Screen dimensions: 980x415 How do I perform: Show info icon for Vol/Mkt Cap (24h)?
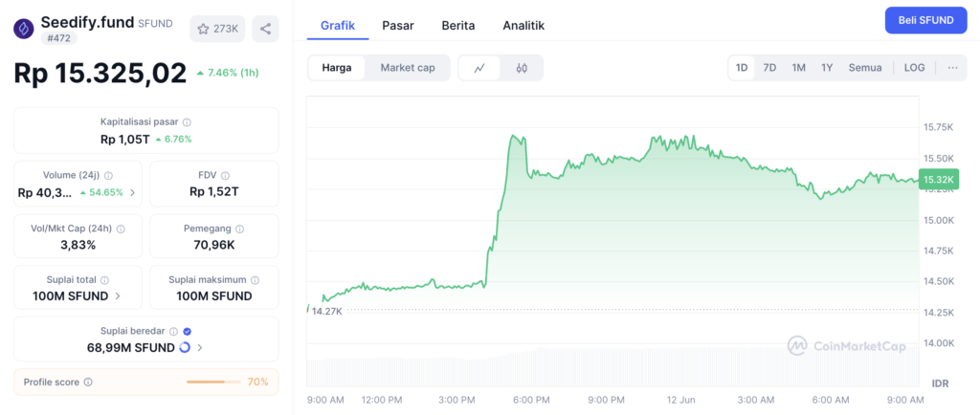(121, 229)
